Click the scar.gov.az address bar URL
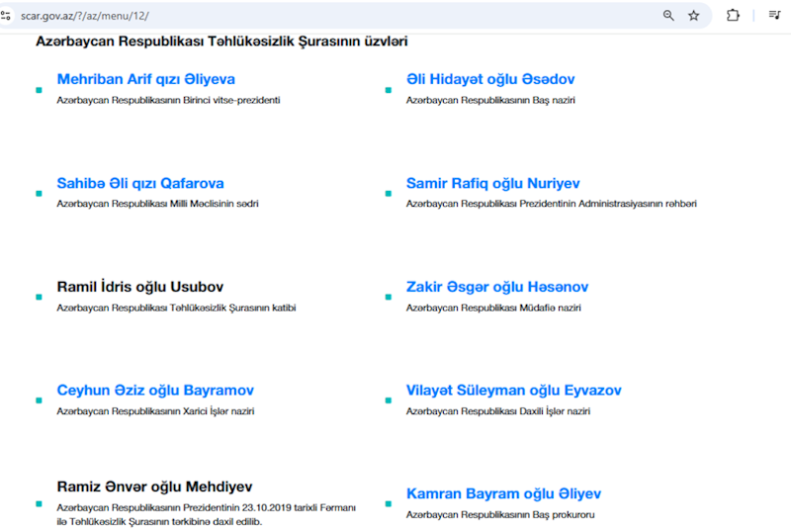 pyautogui.click(x=85, y=16)
